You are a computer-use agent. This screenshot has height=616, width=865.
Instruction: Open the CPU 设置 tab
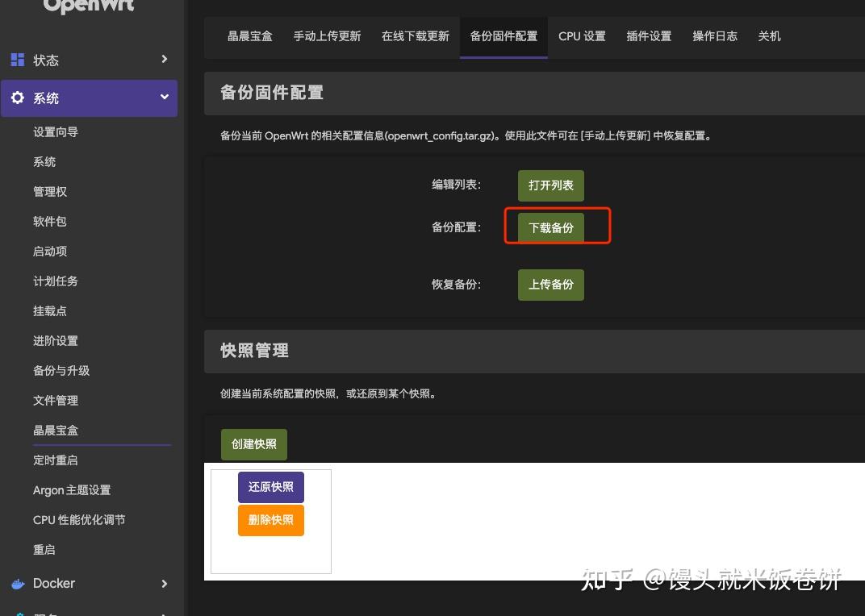[582, 36]
